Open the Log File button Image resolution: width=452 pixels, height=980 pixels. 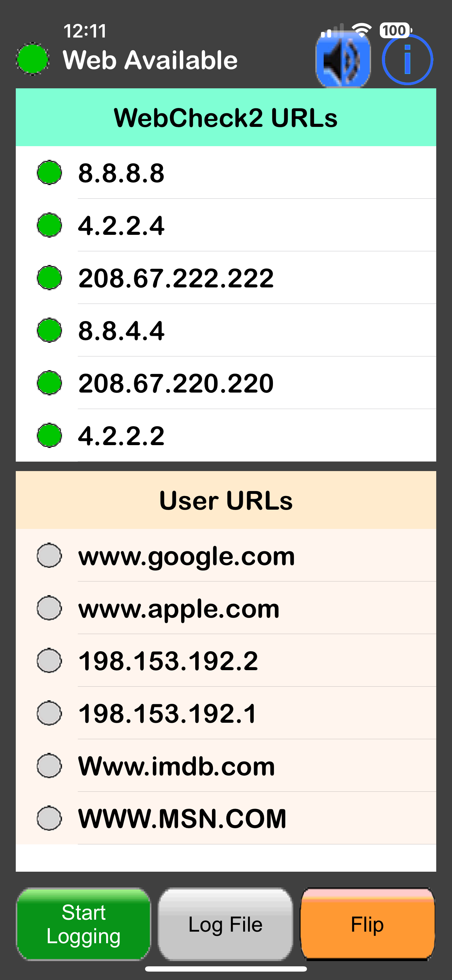pos(226,924)
